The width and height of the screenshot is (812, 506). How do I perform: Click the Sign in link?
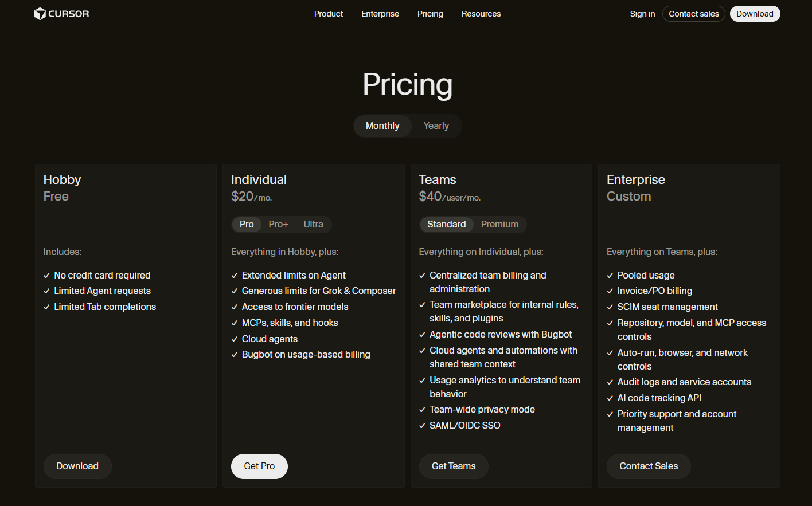tap(642, 14)
